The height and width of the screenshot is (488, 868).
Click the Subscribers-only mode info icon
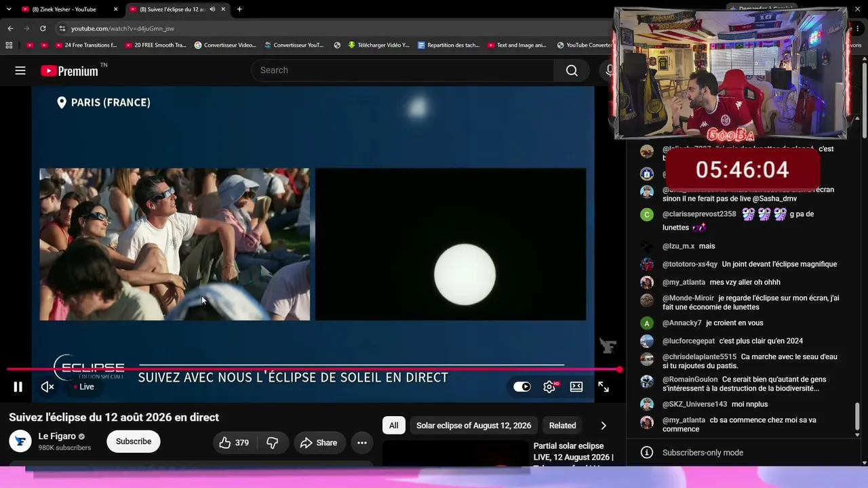pos(647,453)
